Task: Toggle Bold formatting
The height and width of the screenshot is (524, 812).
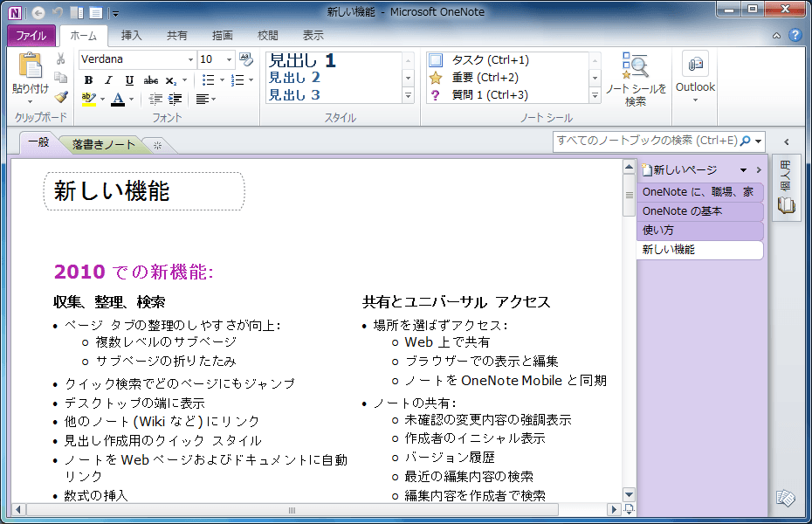Action: (x=88, y=80)
